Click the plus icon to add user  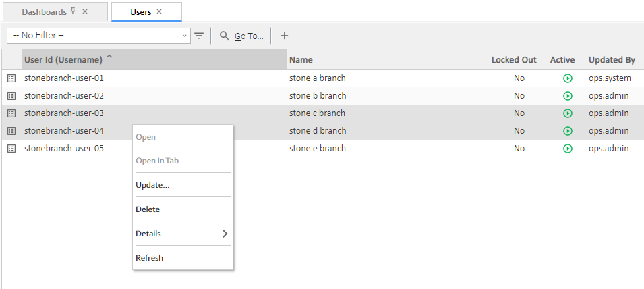284,36
